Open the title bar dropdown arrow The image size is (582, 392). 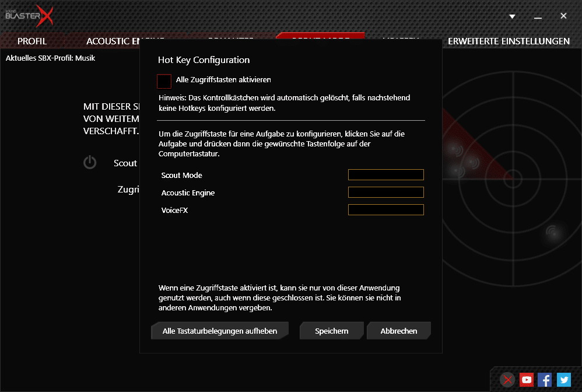point(512,16)
